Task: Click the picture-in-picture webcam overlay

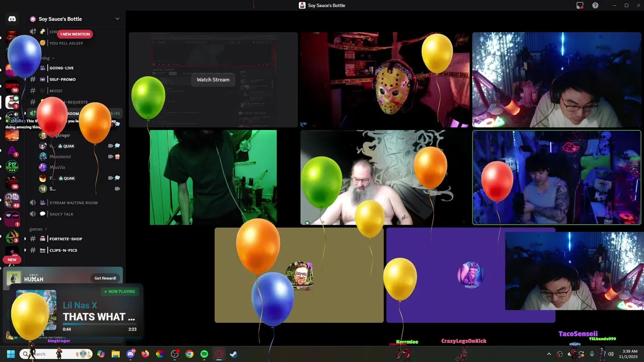Action: tap(575, 271)
